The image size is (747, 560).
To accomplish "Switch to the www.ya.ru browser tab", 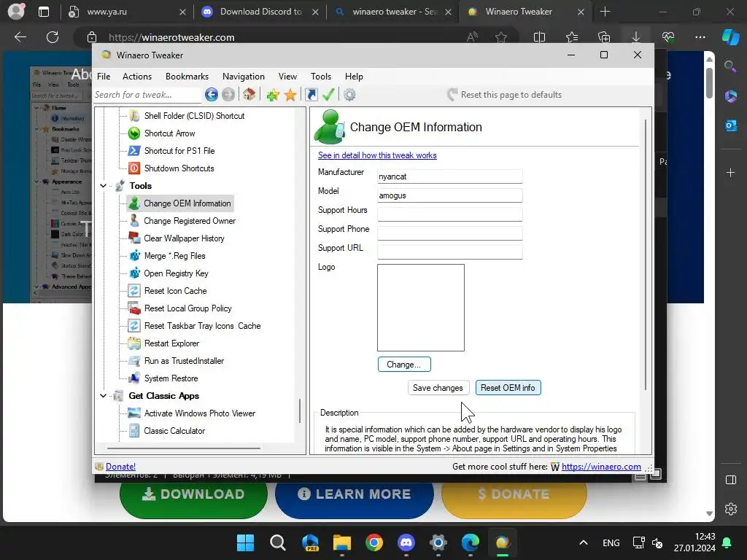I will 127,12.
